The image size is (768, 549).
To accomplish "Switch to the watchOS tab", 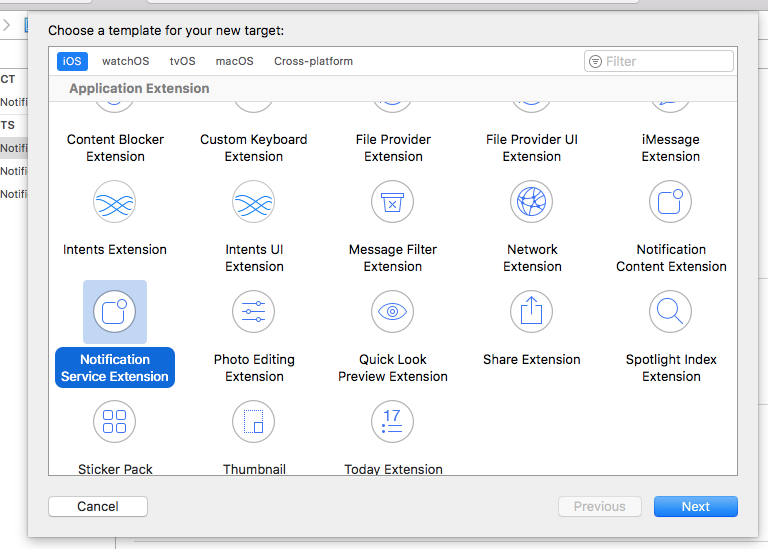I will pyautogui.click(x=125, y=61).
